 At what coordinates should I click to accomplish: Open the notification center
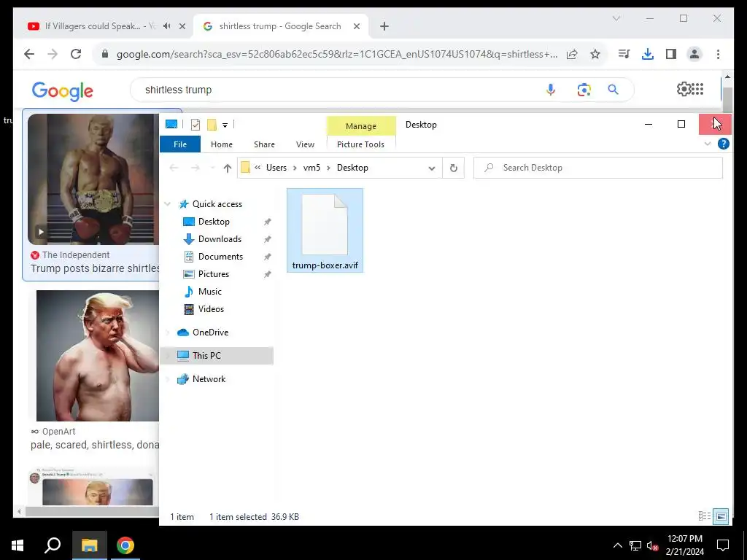(723, 545)
